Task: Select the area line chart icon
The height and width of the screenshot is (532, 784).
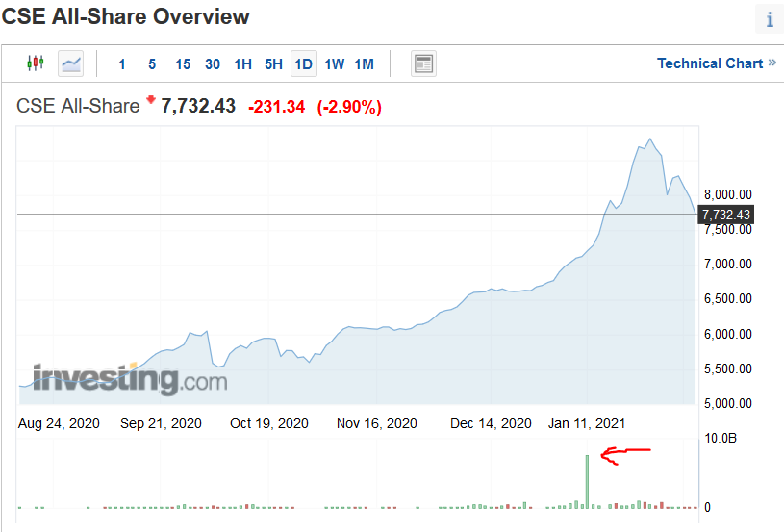Action: click(x=70, y=63)
